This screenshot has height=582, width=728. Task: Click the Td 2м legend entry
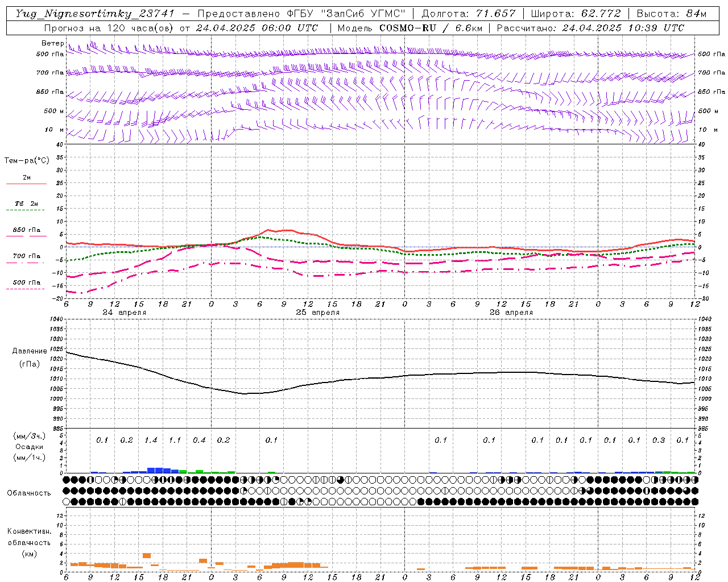tap(27, 203)
